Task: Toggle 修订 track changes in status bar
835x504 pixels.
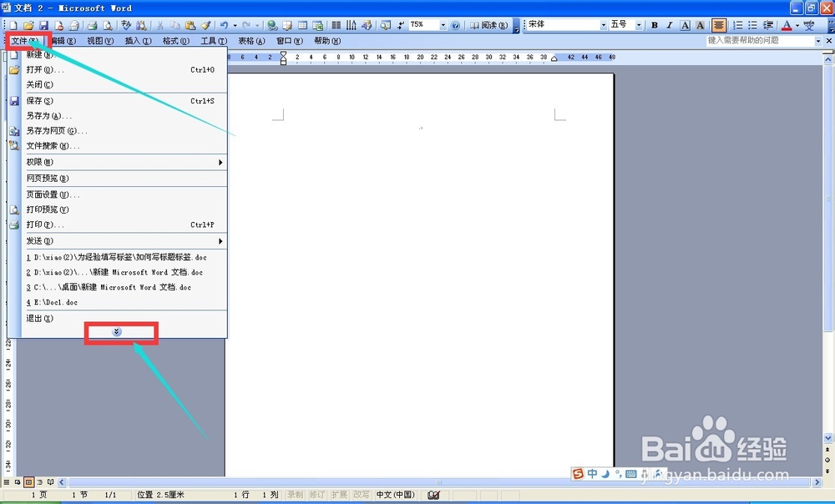Action: 316,495
